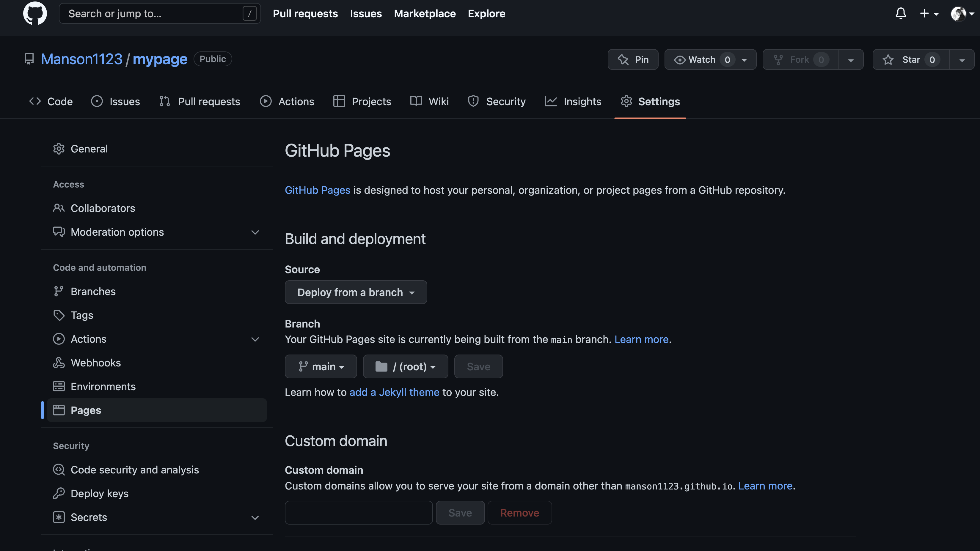
Task: Expand the Secrets chevron
Action: pyautogui.click(x=255, y=517)
